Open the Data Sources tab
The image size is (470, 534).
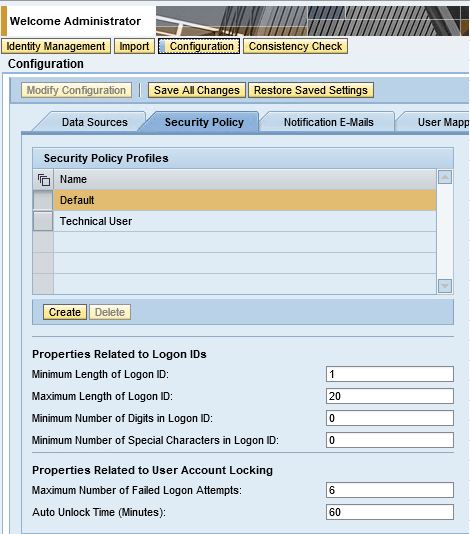95,122
